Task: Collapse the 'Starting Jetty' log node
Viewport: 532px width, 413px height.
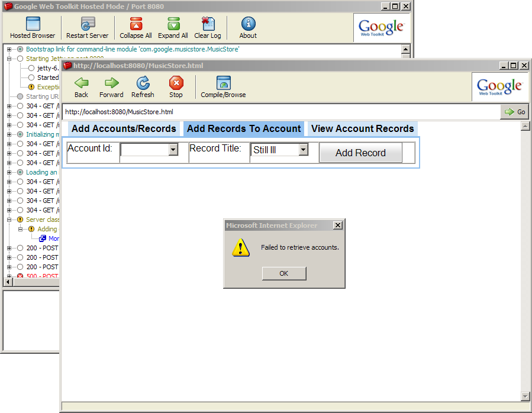Action: [9, 59]
